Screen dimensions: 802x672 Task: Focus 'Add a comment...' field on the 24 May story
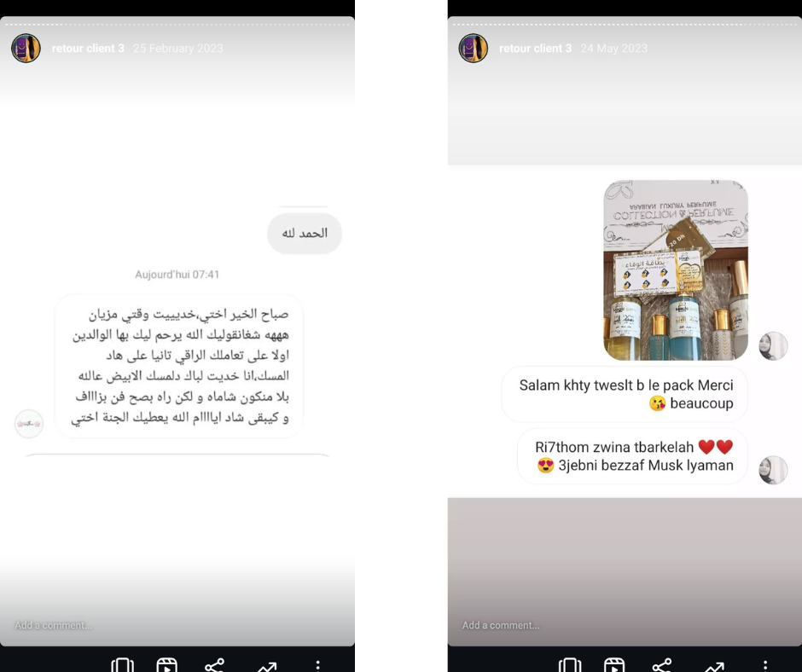[x=501, y=625]
